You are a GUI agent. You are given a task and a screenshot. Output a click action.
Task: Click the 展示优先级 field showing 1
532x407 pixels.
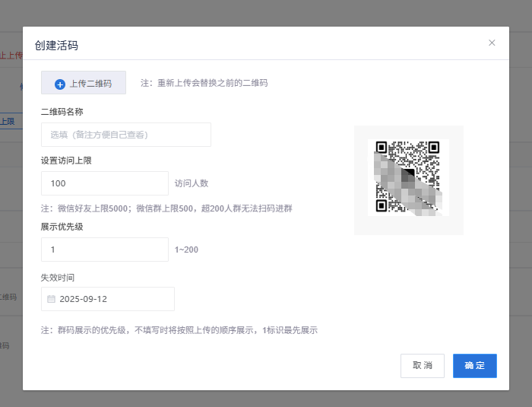pyautogui.click(x=105, y=250)
